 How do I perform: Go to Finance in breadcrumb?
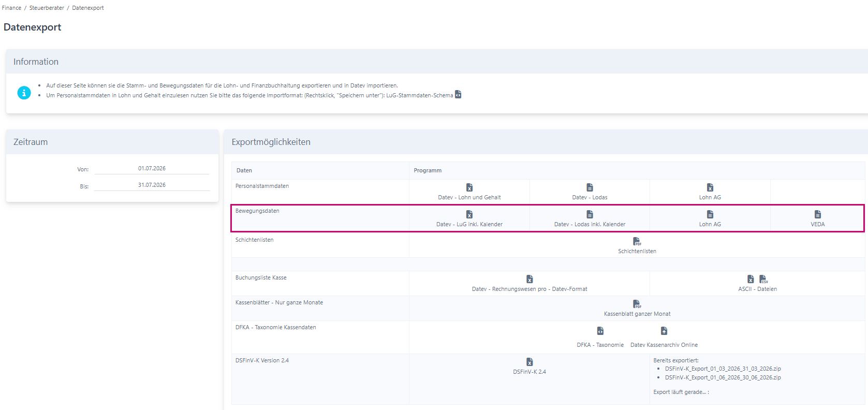(11, 8)
